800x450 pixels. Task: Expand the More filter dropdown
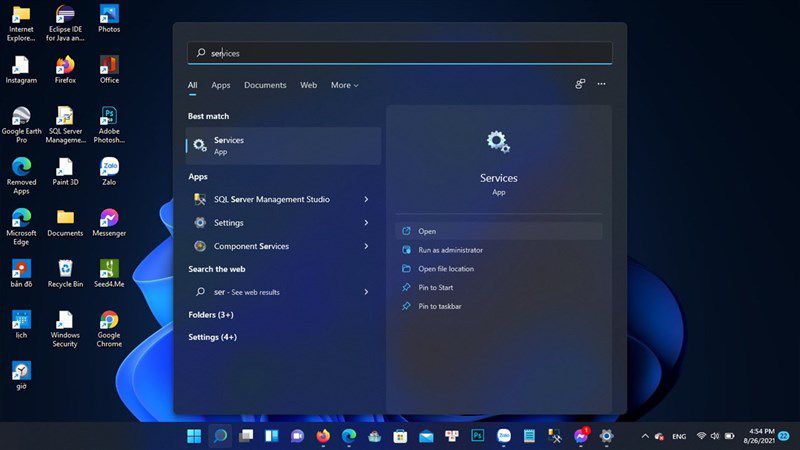344,85
